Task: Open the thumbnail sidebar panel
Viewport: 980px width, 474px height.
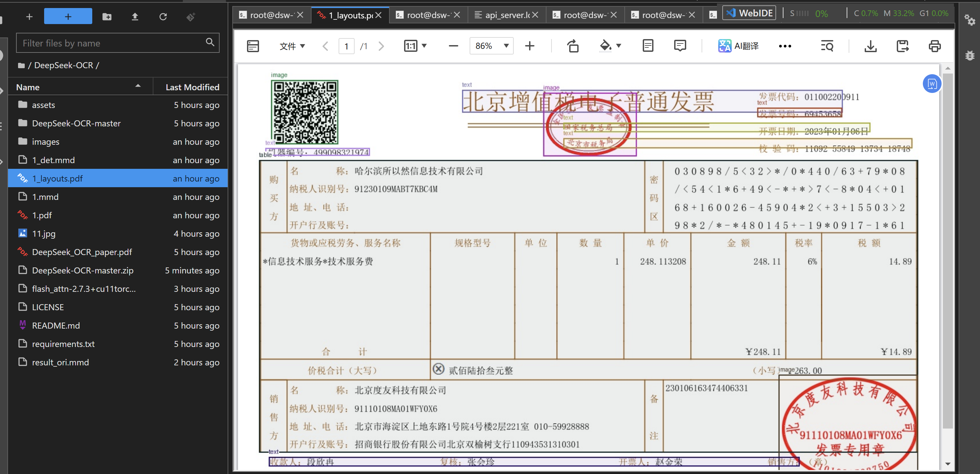Action: click(x=253, y=46)
